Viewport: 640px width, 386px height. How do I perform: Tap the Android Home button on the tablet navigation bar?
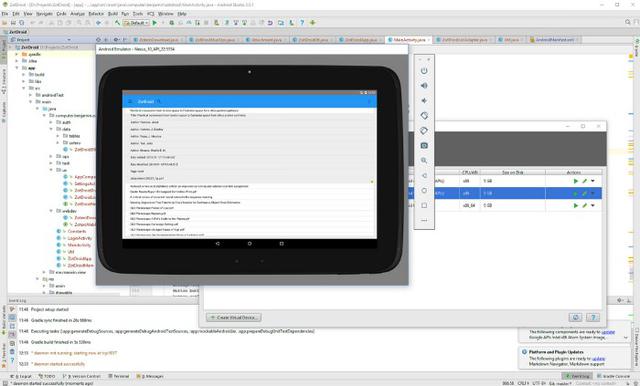point(249,244)
